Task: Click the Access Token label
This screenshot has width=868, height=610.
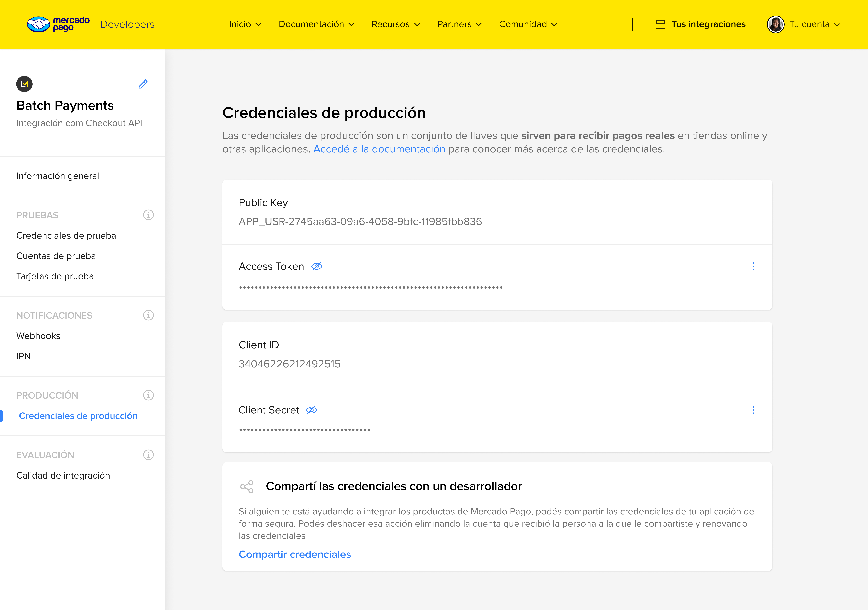Action: click(271, 266)
